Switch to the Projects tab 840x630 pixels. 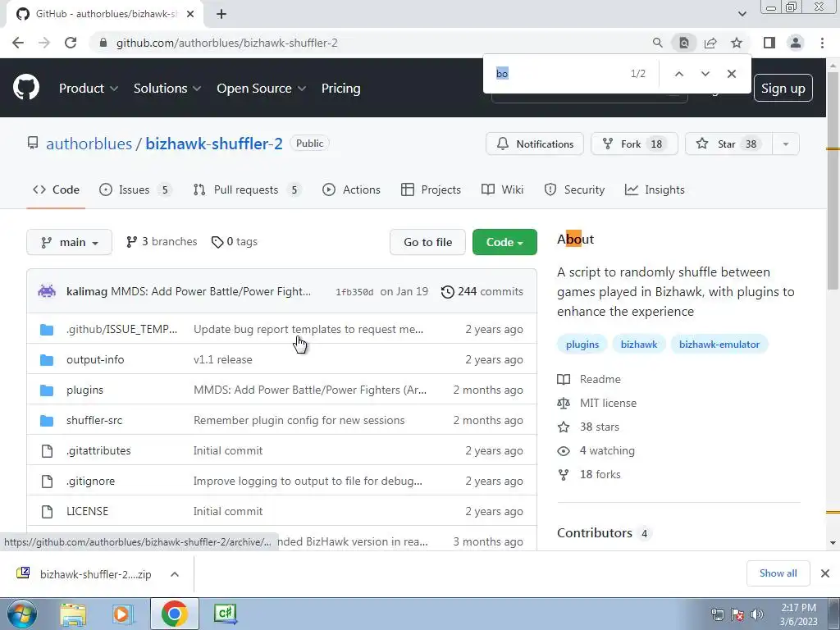tap(431, 189)
